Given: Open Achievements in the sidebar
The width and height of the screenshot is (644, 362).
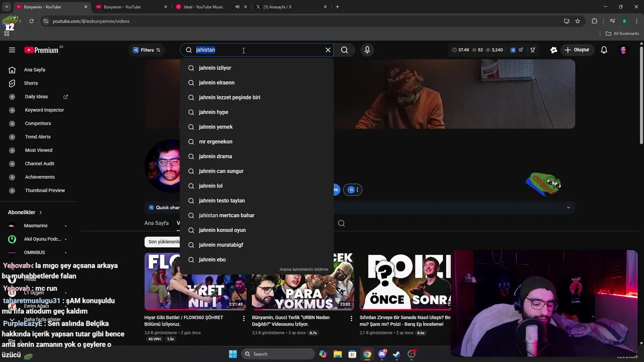Looking at the screenshot, I should click(39, 177).
